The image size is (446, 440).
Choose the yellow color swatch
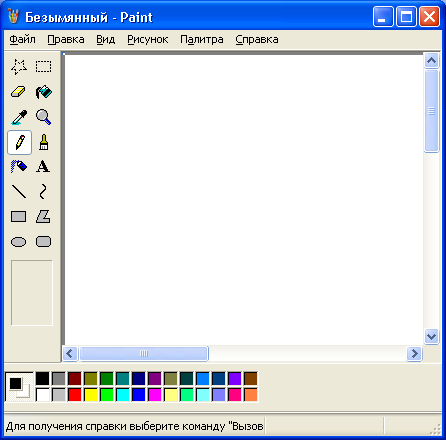[91, 395]
